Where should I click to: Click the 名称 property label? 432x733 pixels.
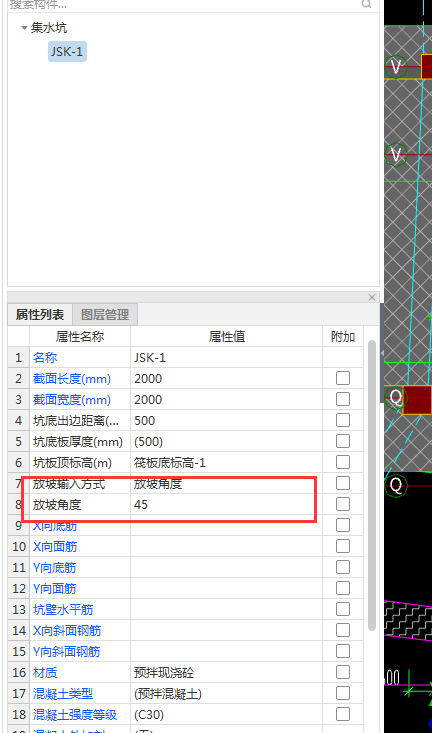(45, 358)
